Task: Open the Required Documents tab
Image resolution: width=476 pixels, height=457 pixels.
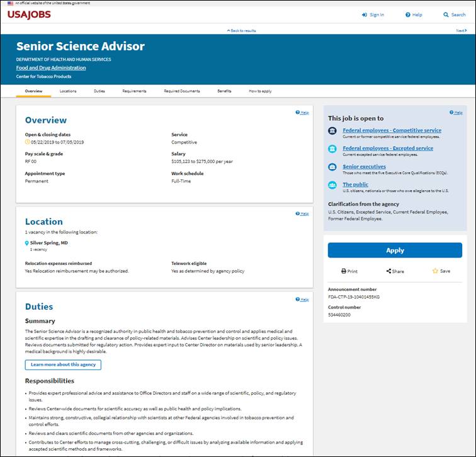Action: click(182, 91)
